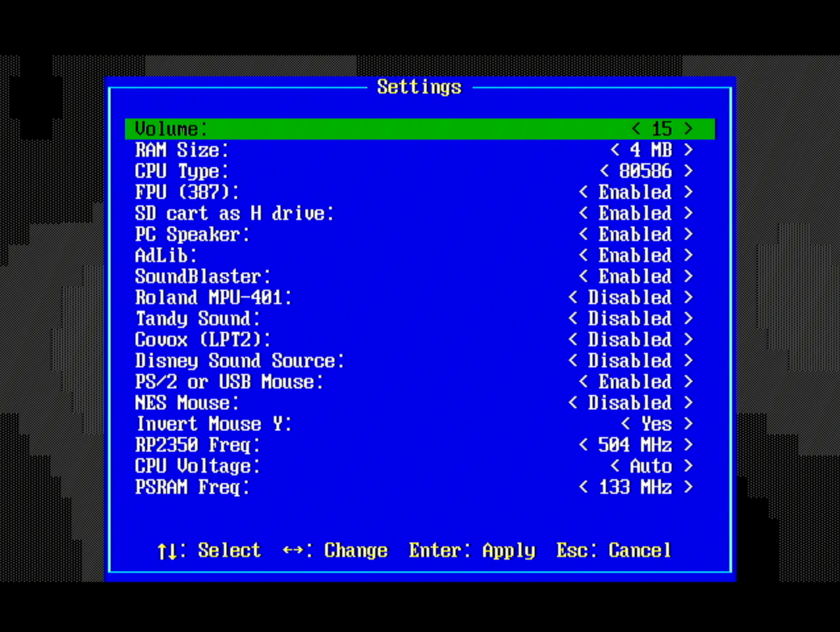Click the Enter: Apply hint

click(472, 550)
